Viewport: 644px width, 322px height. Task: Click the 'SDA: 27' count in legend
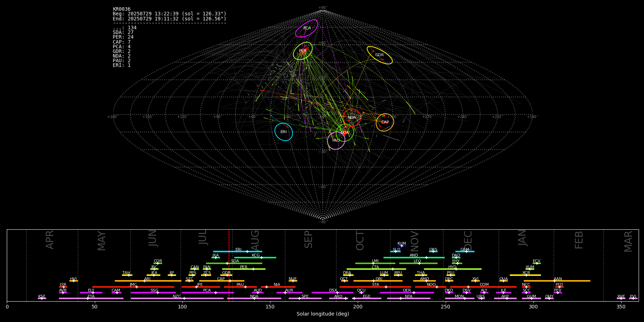tap(123, 33)
